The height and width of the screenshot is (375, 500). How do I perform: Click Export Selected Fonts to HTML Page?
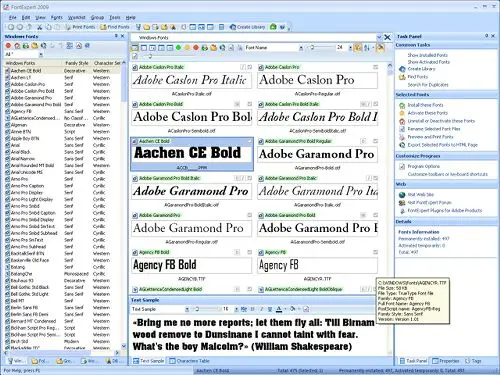pyautogui.click(x=442, y=145)
